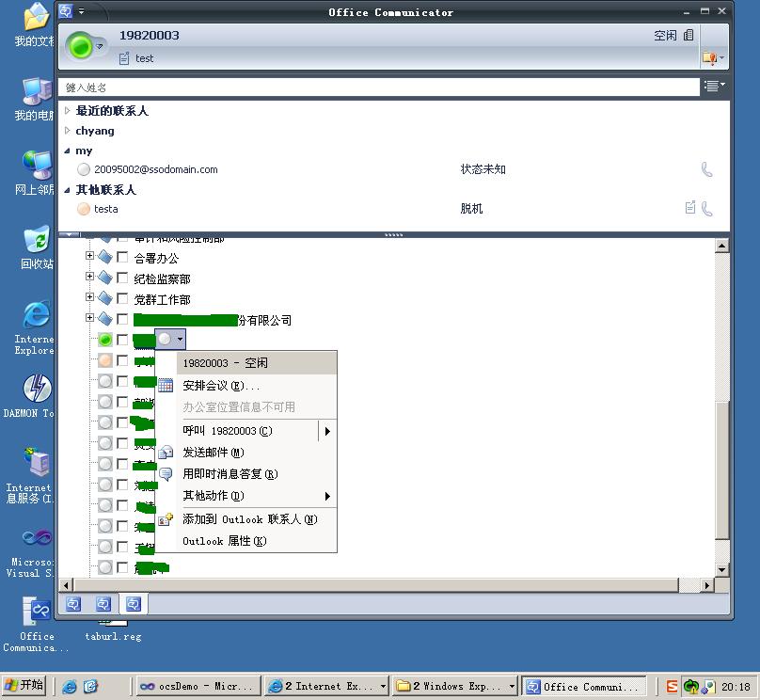The height and width of the screenshot is (700, 760).
Task: Click the orange away presence icon in tree
Action: pyautogui.click(x=105, y=360)
